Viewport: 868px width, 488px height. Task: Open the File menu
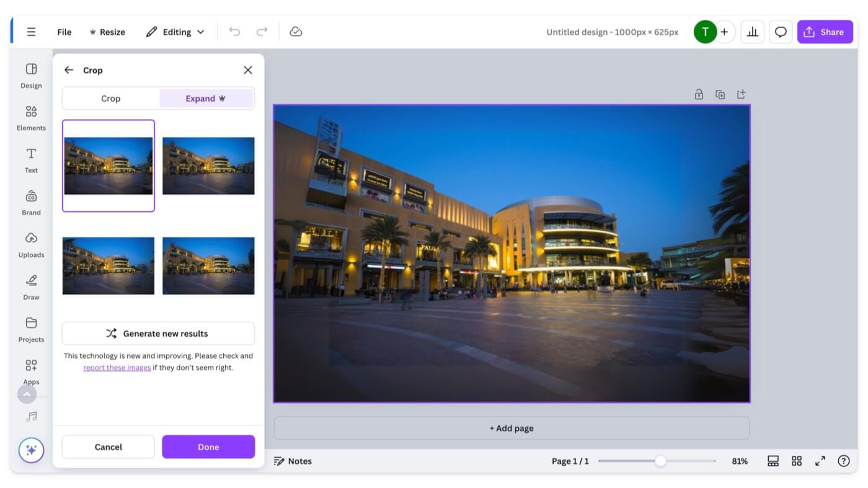click(64, 32)
